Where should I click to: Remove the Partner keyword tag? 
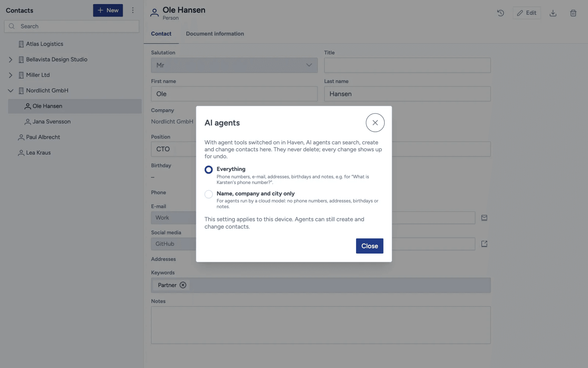183,285
